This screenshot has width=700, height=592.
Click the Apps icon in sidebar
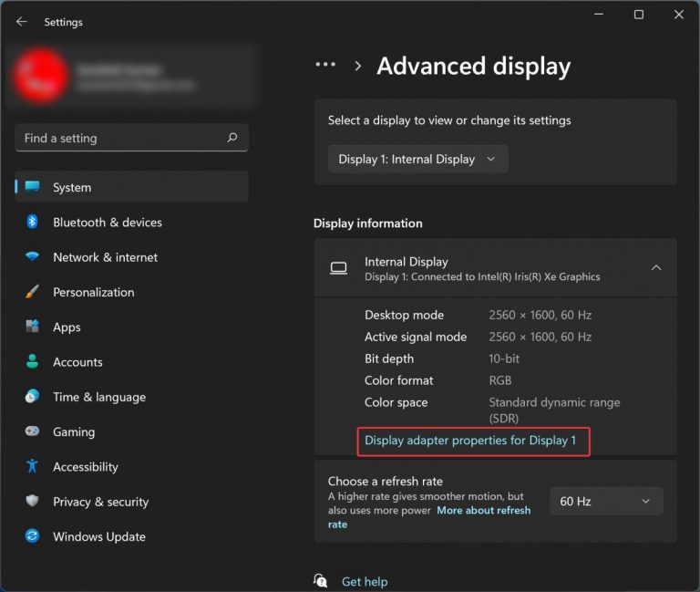pos(32,327)
